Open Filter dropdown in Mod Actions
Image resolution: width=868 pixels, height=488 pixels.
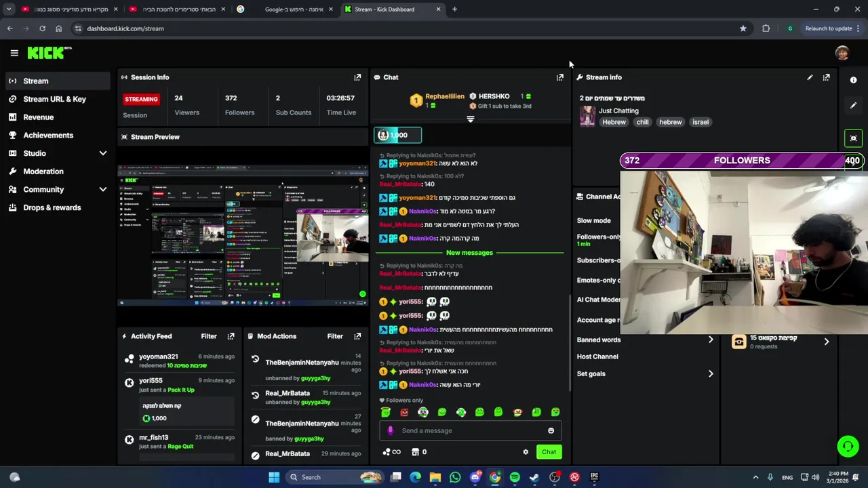click(x=335, y=336)
